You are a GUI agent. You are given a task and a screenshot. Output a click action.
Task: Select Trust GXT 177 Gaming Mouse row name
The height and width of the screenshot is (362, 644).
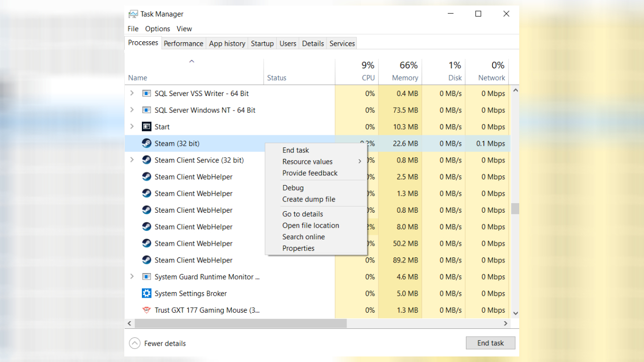(207, 310)
